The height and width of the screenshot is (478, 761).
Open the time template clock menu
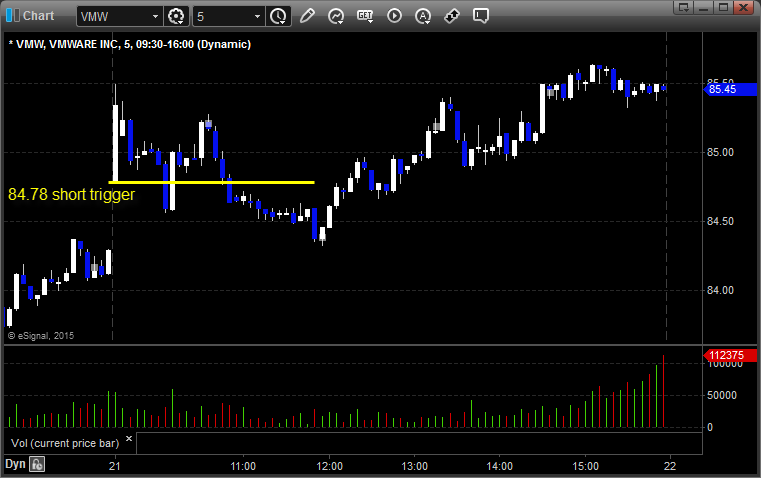(278, 16)
